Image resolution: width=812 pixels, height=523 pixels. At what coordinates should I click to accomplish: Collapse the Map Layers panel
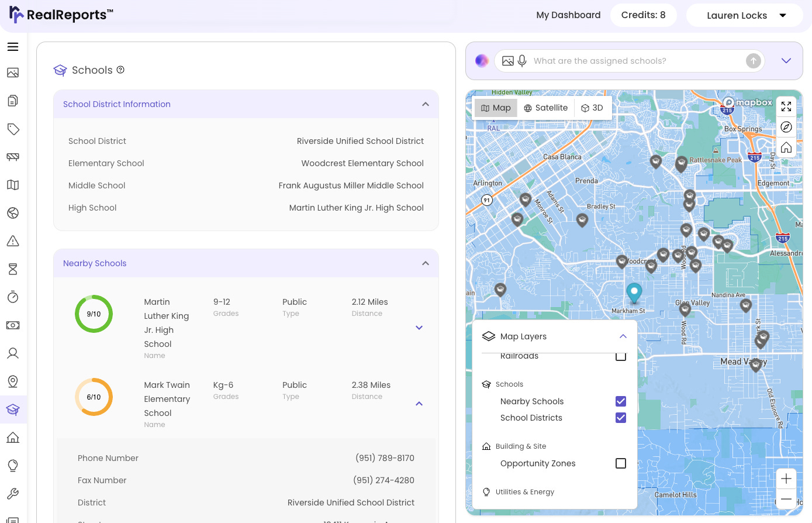point(623,336)
